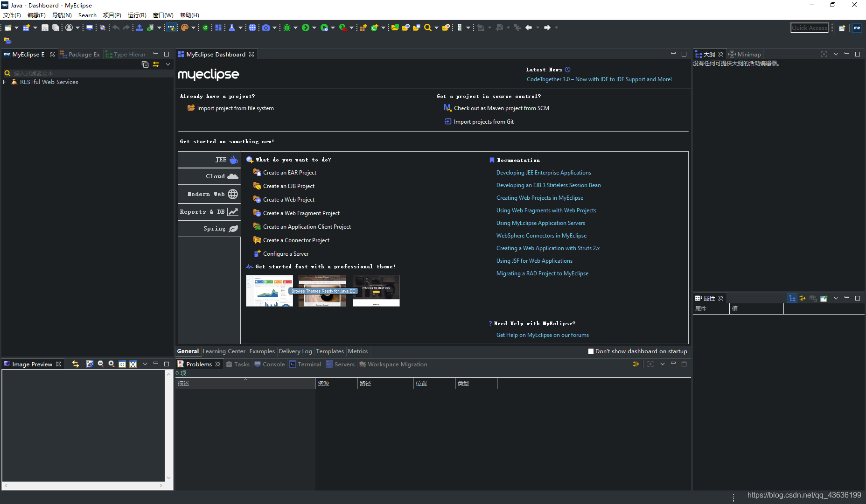
Task: Open the Image Preview view menu chevron
Action: 145,364
